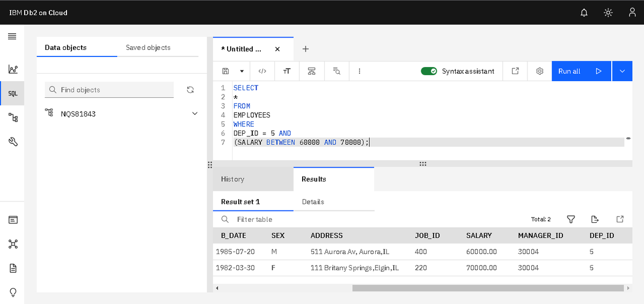Screen dimensions: 644x304
Task: Sort by the B_DATE column header
Action: pos(233,235)
